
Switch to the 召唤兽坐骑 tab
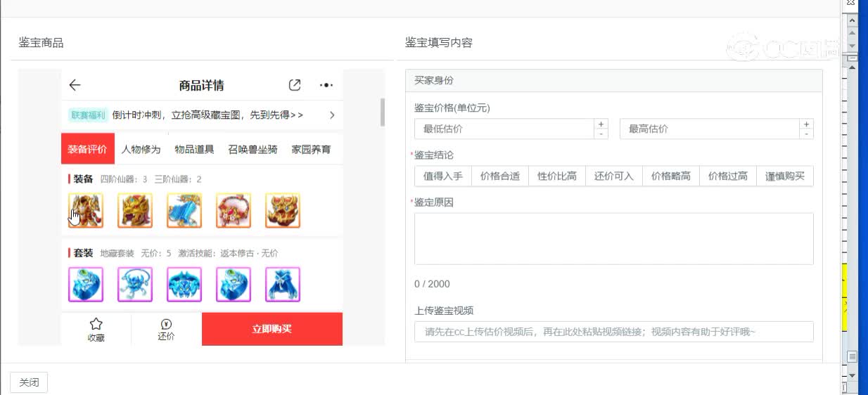pos(253,149)
